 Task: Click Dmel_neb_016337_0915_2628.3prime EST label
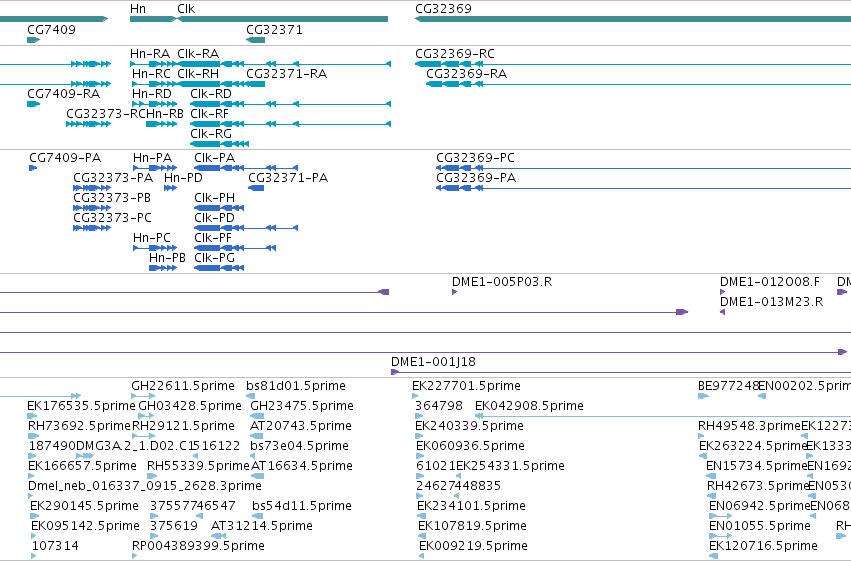pyautogui.click(x=145, y=486)
